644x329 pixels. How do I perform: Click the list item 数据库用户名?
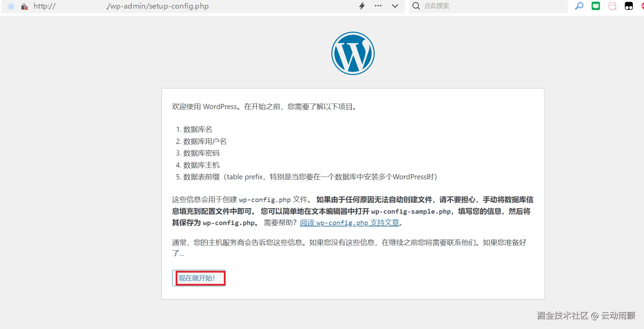[x=205, y=141]
